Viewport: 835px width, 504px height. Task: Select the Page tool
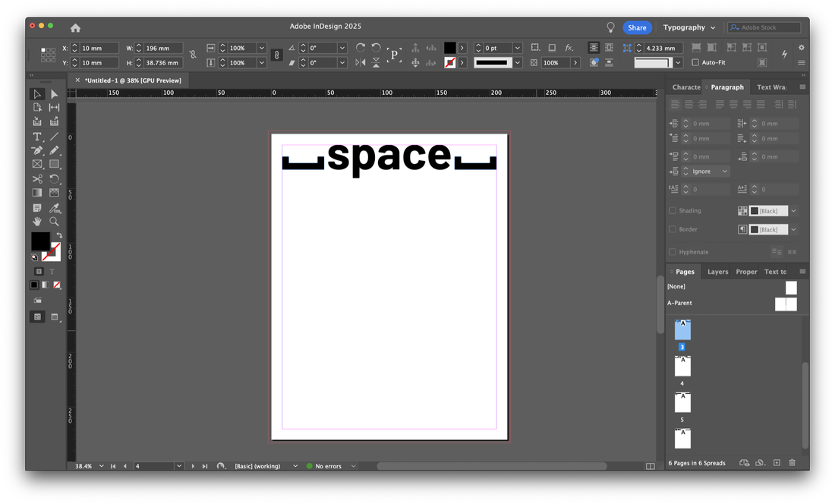coord(36,108)
